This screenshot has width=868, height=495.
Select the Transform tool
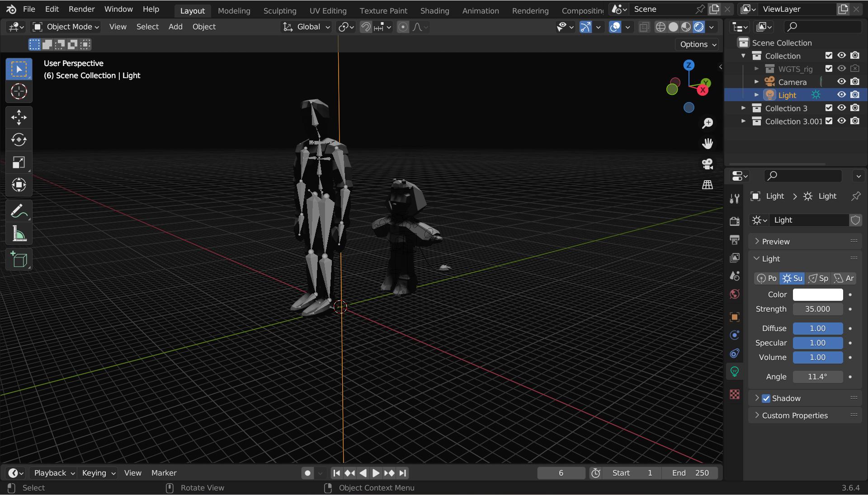click(x=19, y=185)
